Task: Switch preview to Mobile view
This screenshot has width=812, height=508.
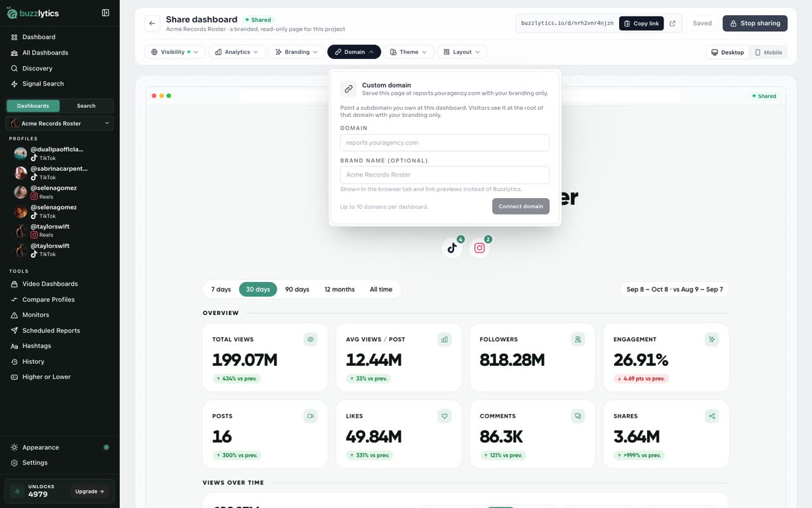Action: [768, 52]
